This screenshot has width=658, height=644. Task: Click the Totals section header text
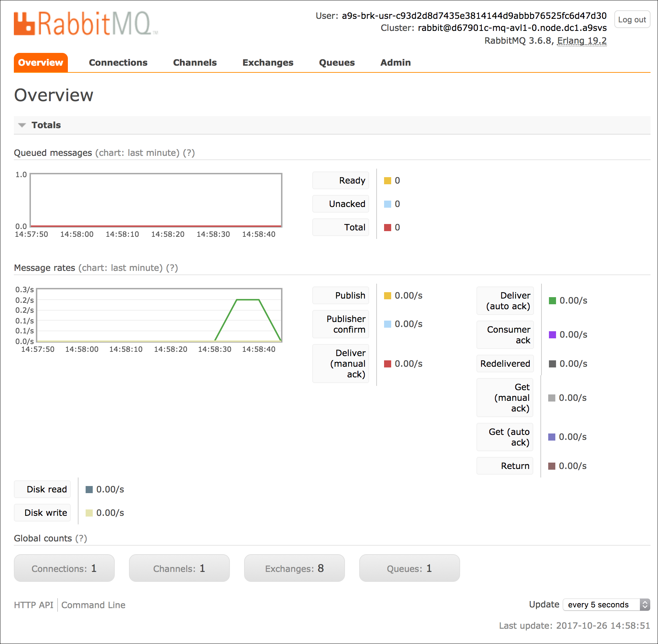(46, 125)
